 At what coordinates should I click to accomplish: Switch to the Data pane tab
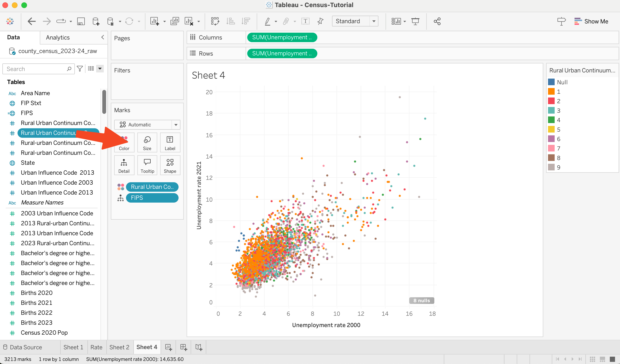(13, 37)
